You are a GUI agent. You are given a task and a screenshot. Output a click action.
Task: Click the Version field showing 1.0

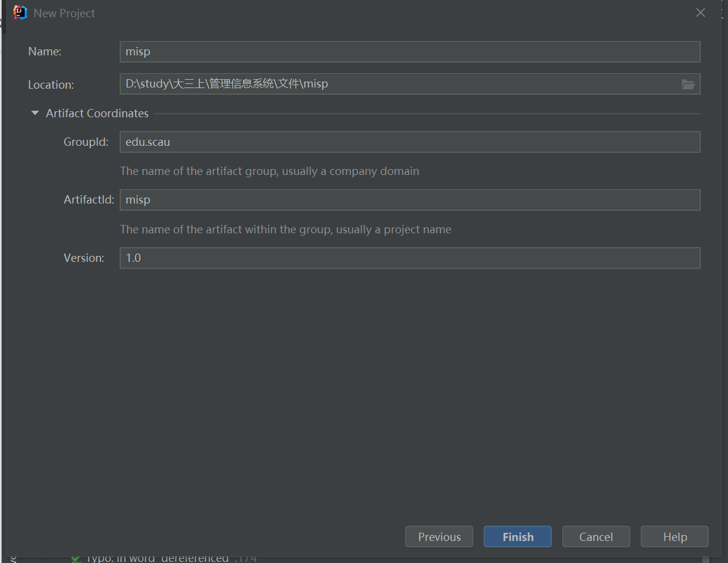(409, 258)
